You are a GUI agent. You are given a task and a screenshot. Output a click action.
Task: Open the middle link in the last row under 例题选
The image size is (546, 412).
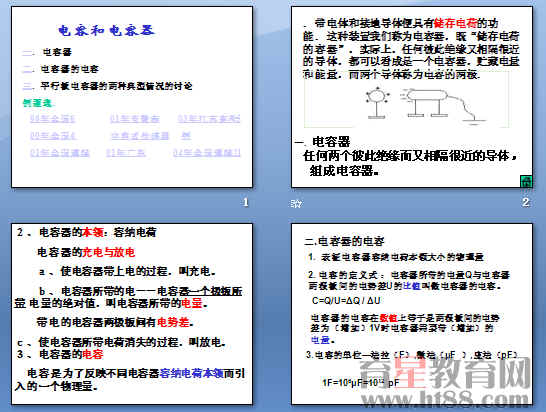pyautogui.click(x=126, y=153)
